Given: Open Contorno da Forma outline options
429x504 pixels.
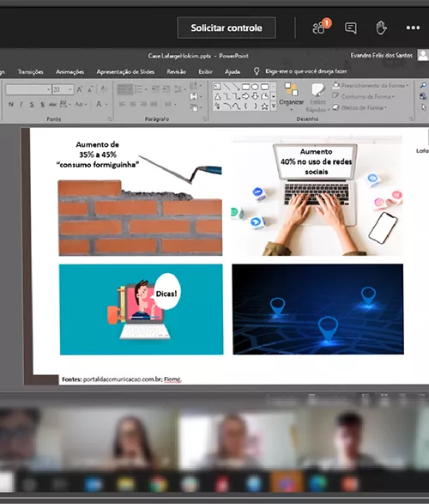Looking at the screenshot, I should (x=364, y=96).
